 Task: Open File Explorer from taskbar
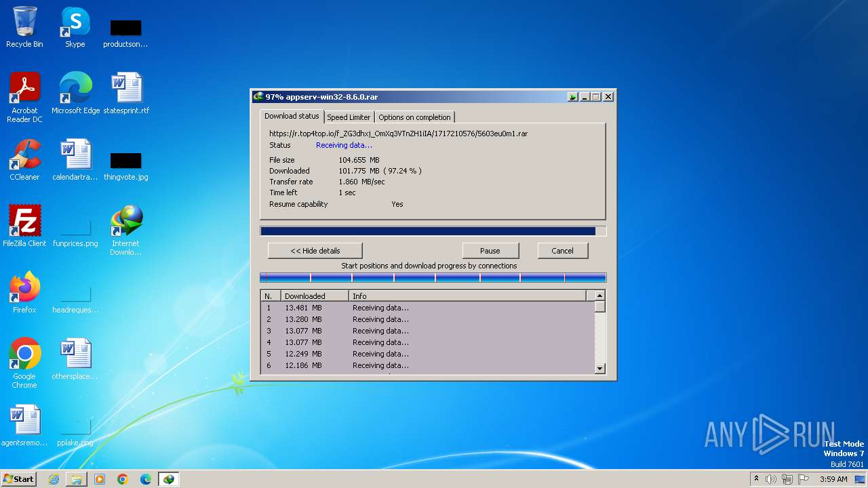(77, 479)
